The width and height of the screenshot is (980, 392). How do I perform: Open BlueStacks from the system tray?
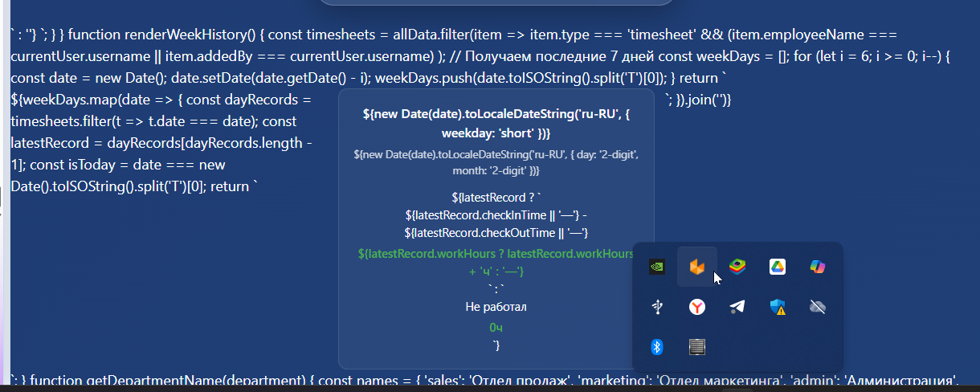pos(737,267)
